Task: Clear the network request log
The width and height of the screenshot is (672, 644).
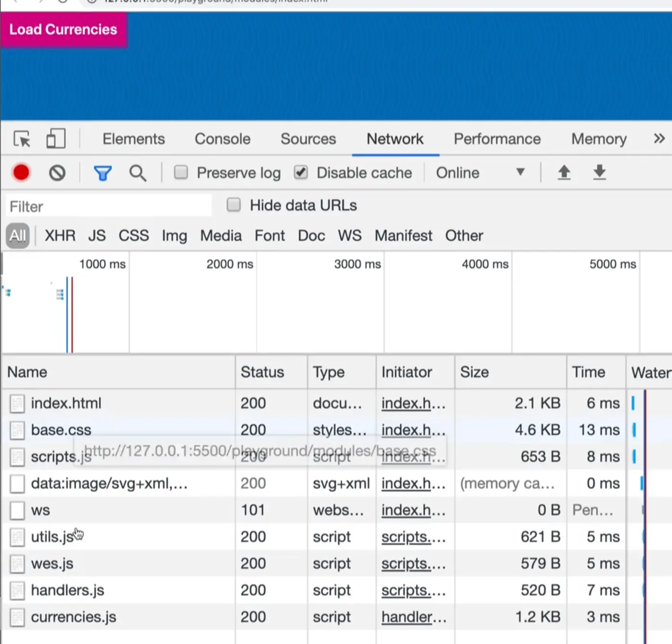Action: tap(57, 172)
